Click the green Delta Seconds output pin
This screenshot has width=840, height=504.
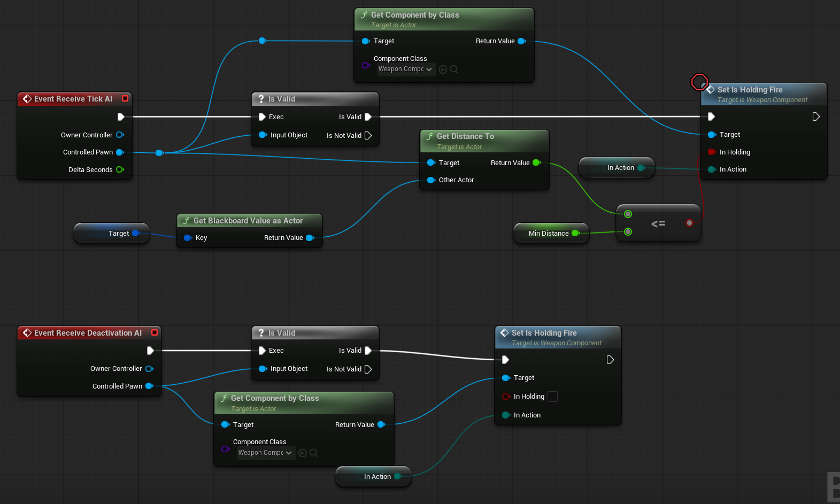click(120, 170)
